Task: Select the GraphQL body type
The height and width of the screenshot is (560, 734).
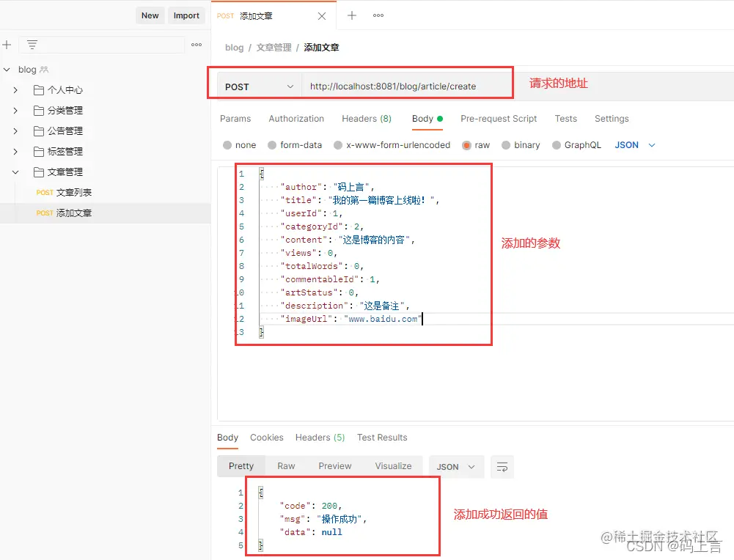Action: [x=557, y=145]
